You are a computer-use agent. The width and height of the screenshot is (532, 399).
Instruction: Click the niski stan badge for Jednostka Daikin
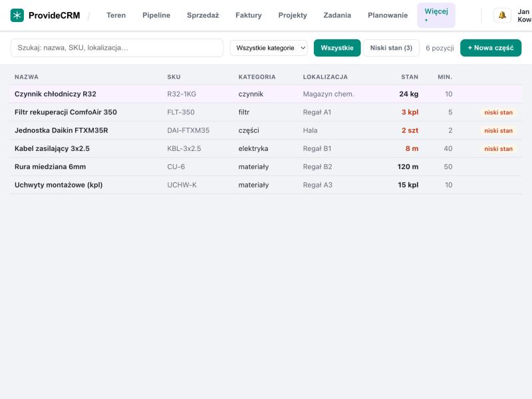(x=498, y=130)
